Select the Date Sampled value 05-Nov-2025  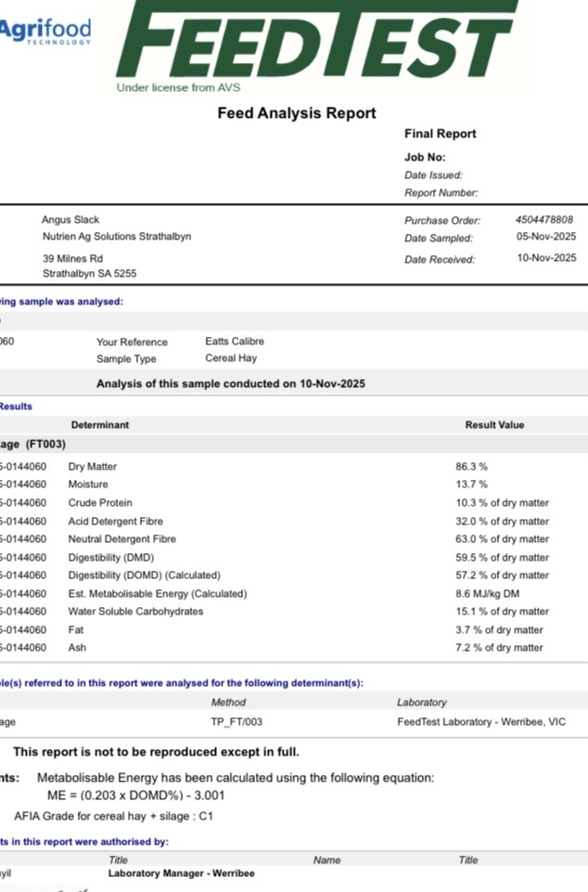546,238
